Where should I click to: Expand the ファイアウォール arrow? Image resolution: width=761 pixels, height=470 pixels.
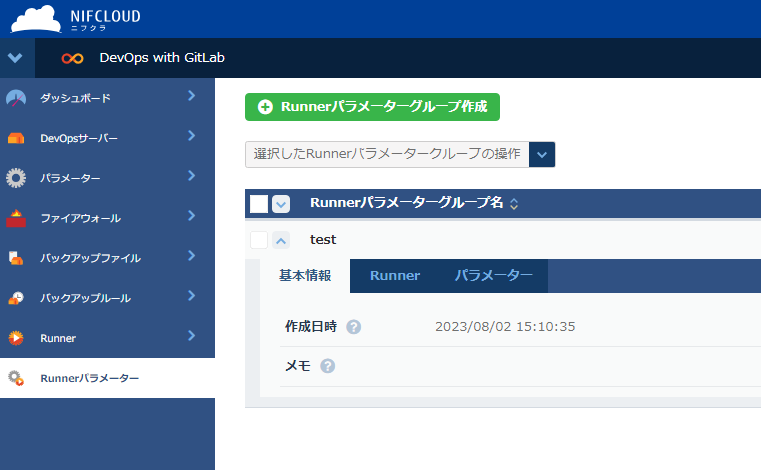point(192,215)
